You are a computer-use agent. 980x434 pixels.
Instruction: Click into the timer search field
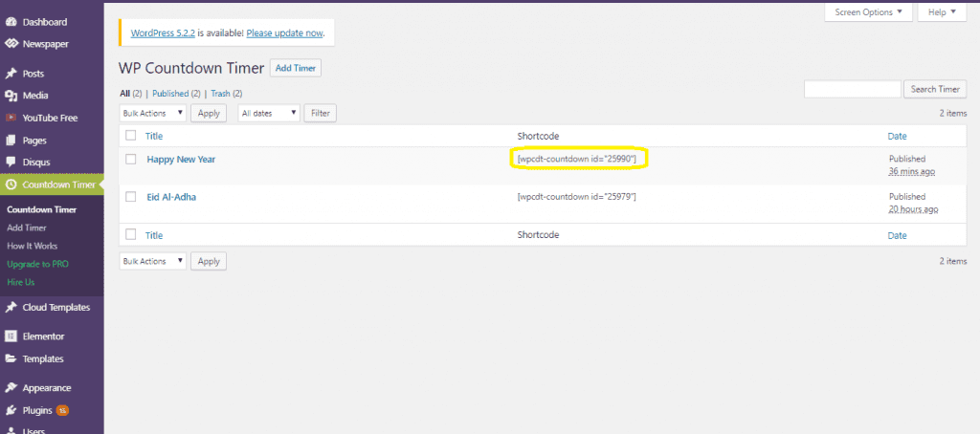(853, 89)
